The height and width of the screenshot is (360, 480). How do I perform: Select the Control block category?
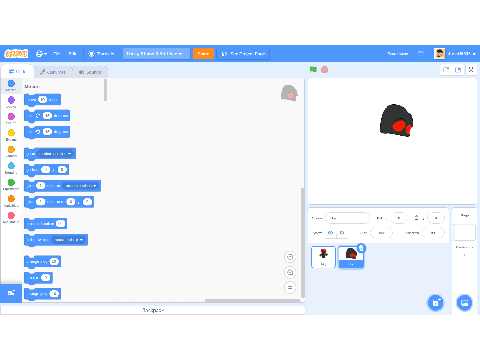pos(11,151)
